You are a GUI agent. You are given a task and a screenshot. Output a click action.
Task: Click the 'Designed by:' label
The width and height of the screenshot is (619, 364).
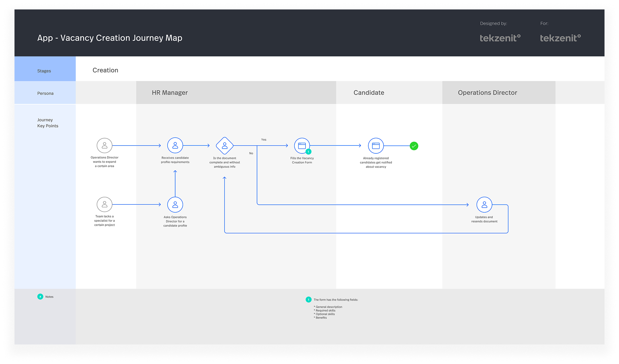[x=494, y=23]
